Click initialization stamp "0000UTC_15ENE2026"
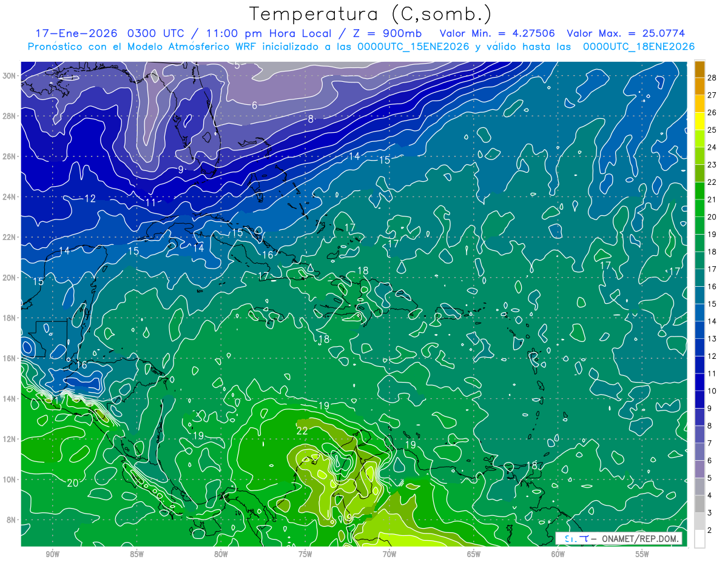Image resolution: width=728 pixels, height=562 pixels. point(413,46)
